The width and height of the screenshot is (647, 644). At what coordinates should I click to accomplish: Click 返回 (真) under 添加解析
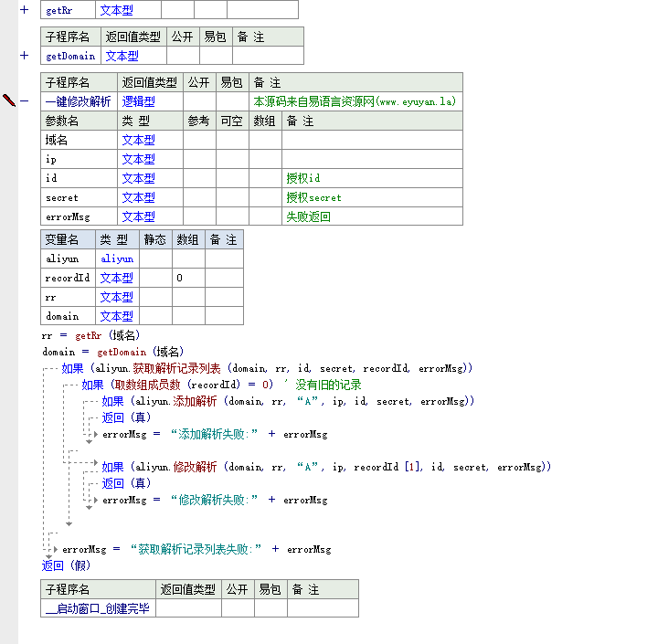point(126,417)
